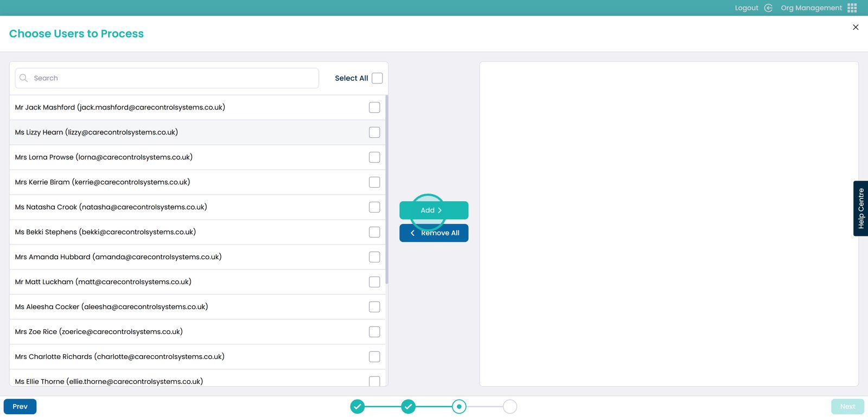Click the fourth empty step indicator

(x=510, y=406)
